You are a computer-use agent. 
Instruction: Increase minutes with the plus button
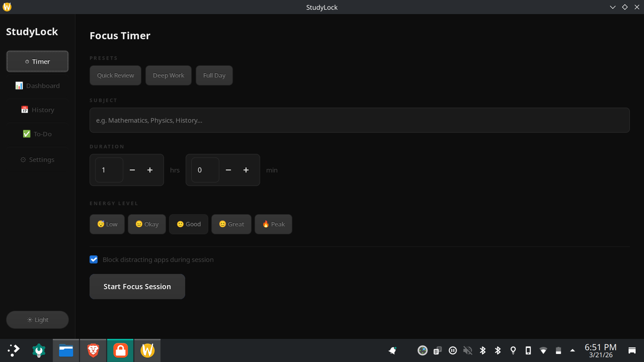(x=246, y=170)
